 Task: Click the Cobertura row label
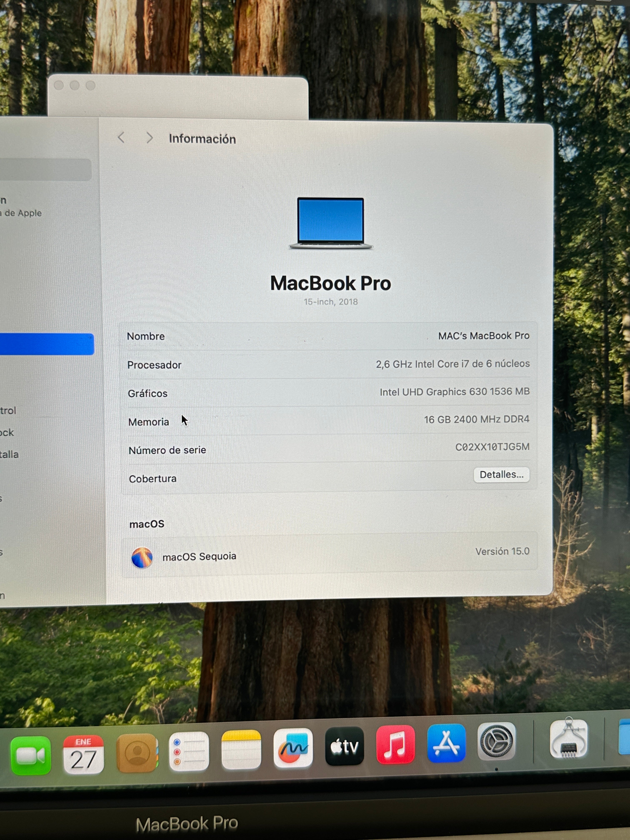pos(153,479)
